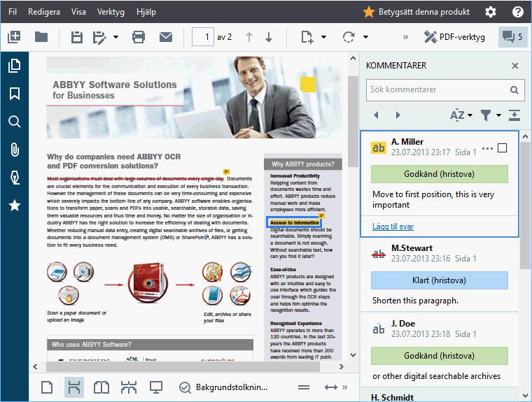Click Bakgrundstolkning status

coord(223,387)
